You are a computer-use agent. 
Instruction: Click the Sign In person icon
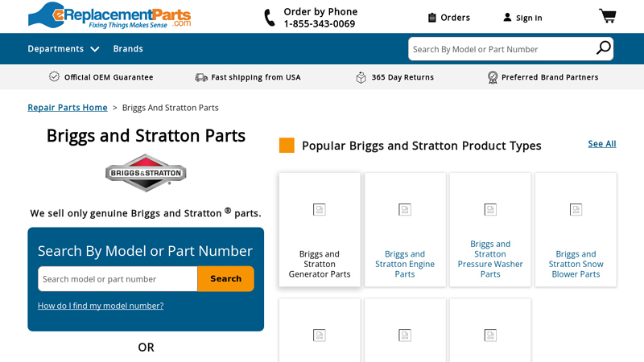pos(507,18)
